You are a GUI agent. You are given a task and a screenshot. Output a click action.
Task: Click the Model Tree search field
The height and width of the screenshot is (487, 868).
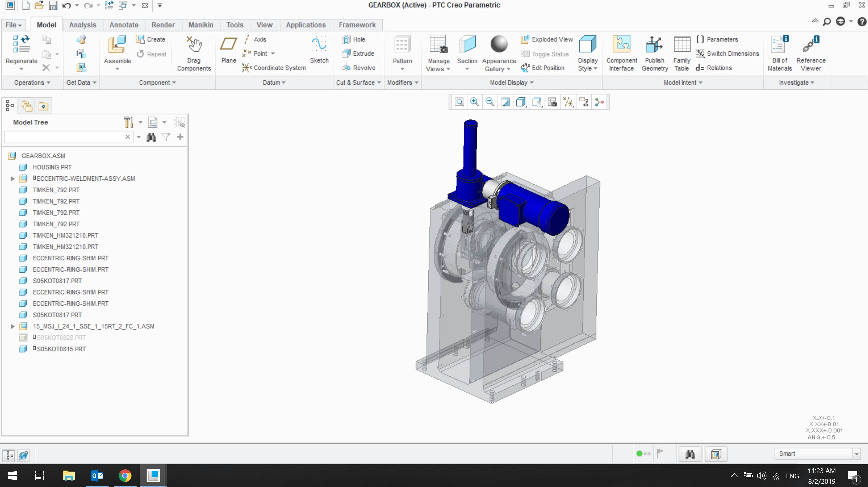click(65, 137)
